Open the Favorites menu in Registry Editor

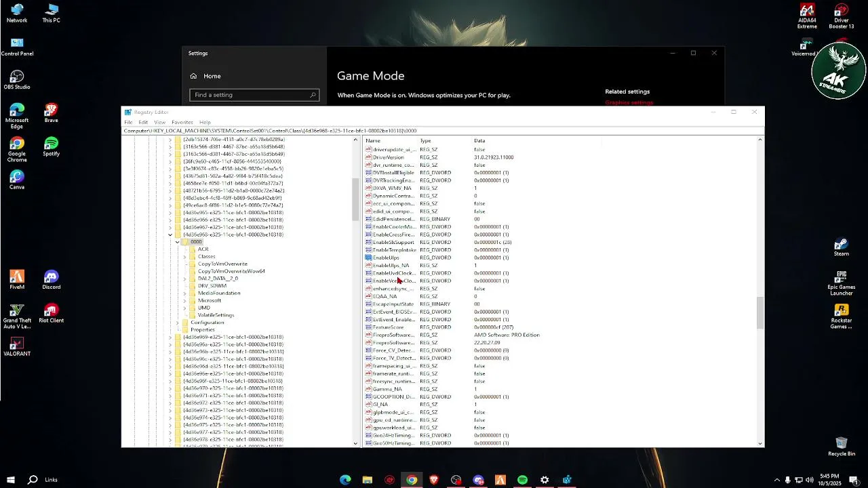point(182,122)
